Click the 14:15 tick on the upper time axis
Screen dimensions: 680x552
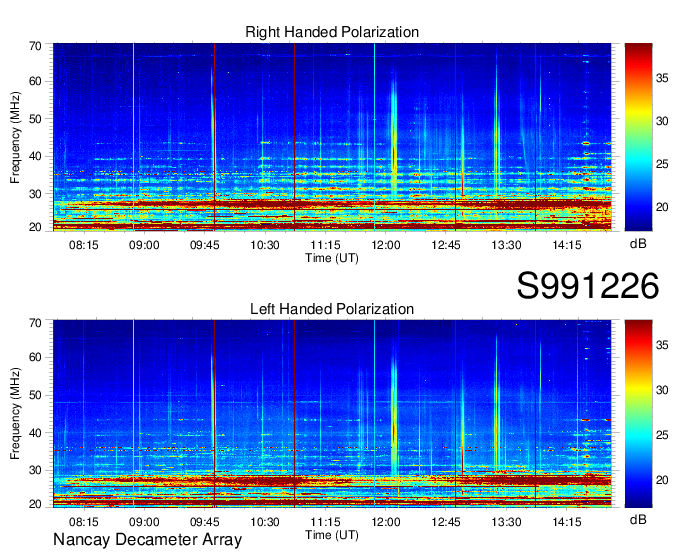pyautogui.click(x=566, y=245)
